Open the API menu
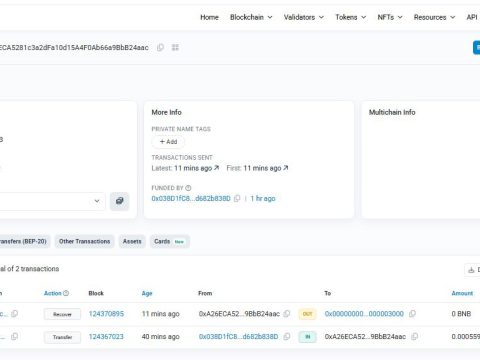 472,17
